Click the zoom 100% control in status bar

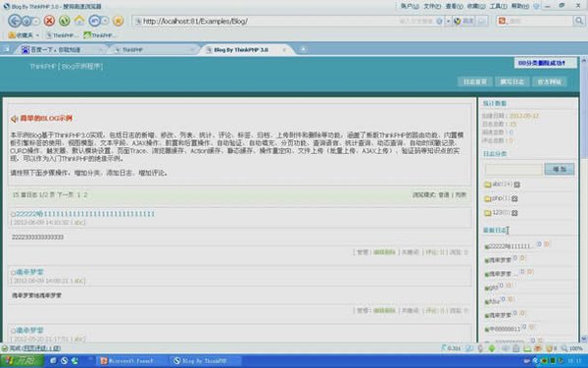pos(572,348)
